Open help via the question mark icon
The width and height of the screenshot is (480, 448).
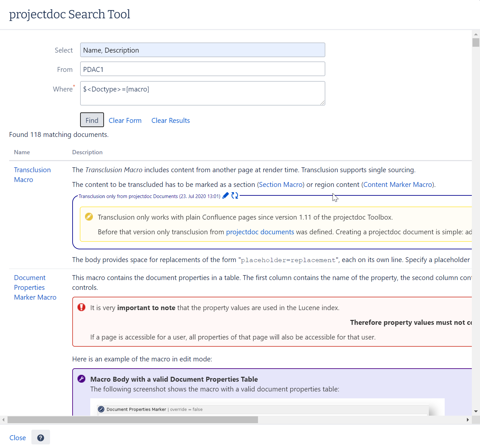[x=41, y=438]
